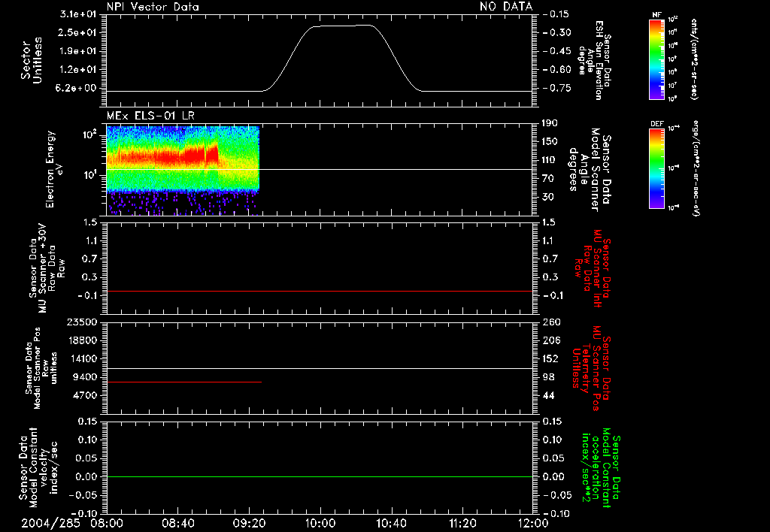Select the 'NPI Vector Data' panel title
770x532 pixels.
click(153, 7)
